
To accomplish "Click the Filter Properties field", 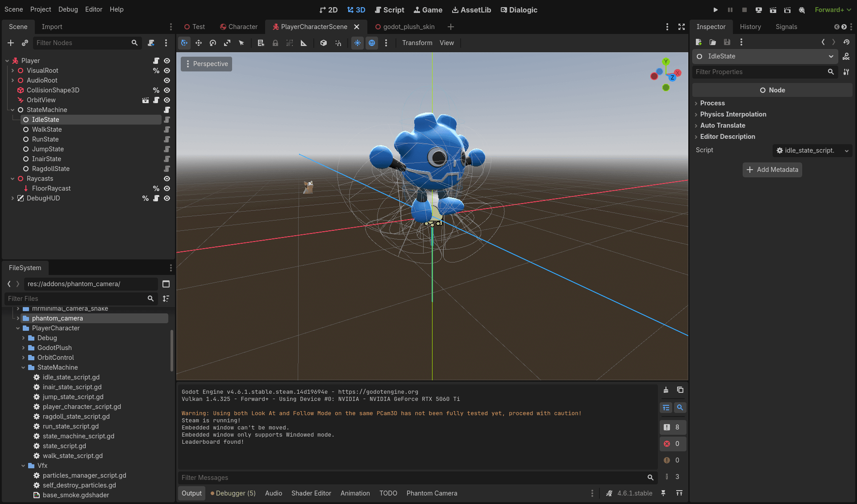I will click(765, 72).
